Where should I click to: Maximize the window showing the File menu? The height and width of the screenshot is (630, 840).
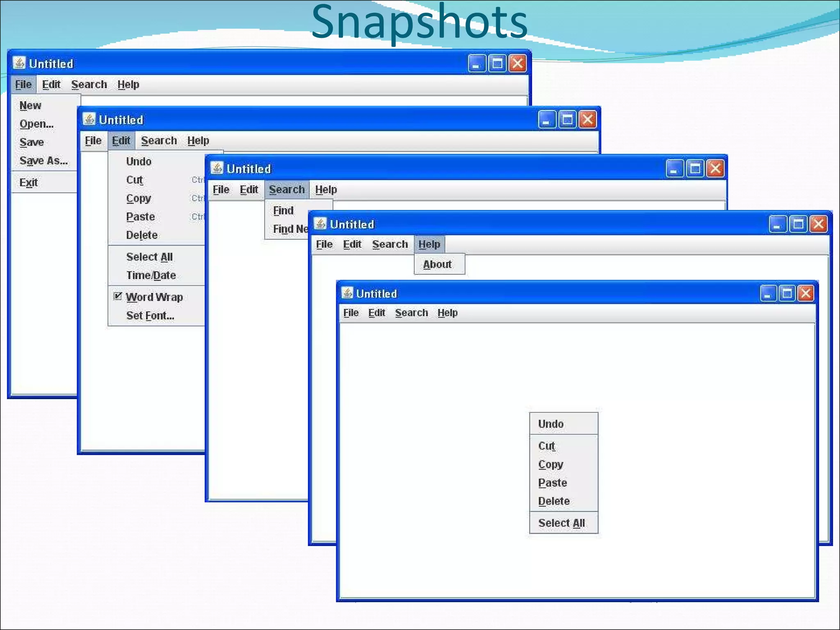[x=498, y=64]
